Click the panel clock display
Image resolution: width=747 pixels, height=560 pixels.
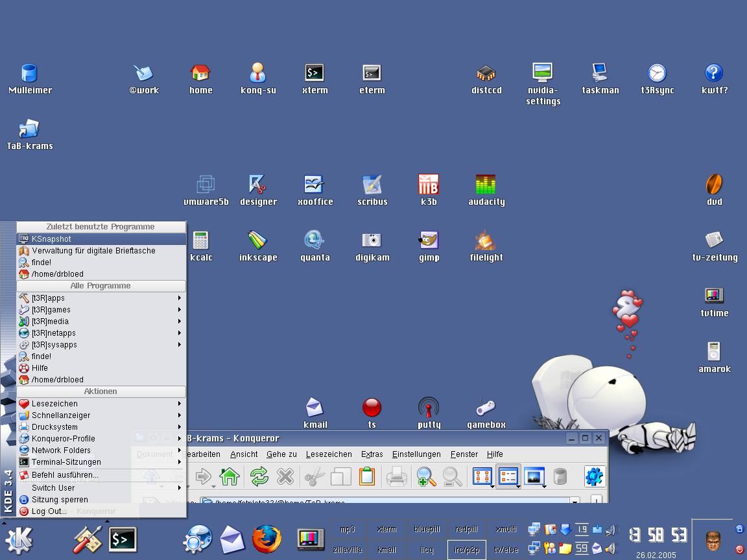coord(658,535)
